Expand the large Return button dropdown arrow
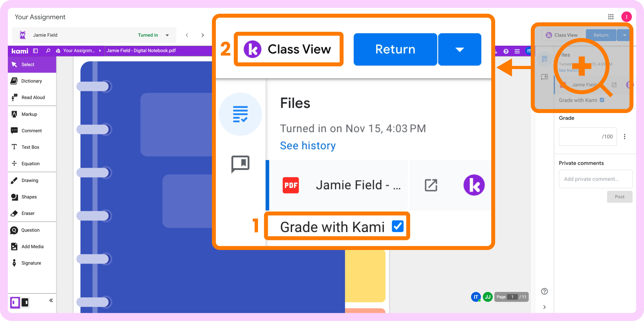 coord(459,49)
